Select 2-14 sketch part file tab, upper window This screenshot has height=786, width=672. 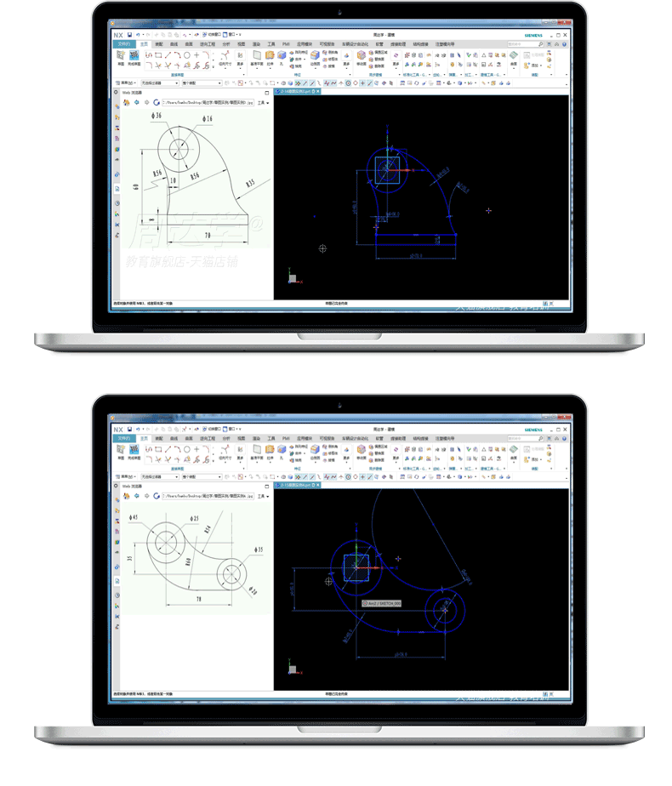(297, 91)
